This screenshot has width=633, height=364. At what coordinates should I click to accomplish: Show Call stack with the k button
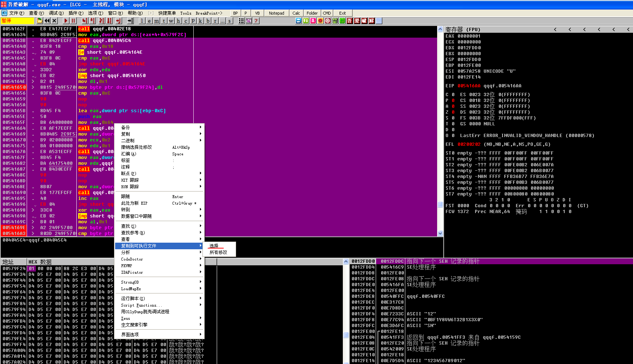click(200, 21)
